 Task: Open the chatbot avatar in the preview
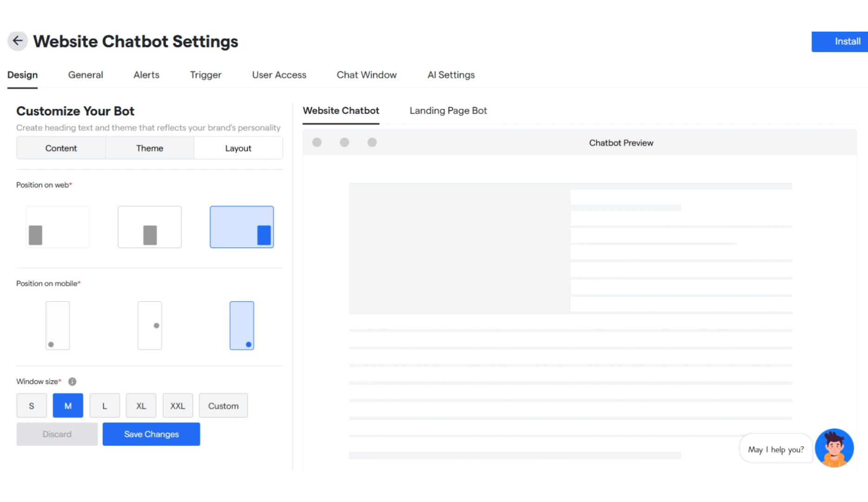coord(834,448)
